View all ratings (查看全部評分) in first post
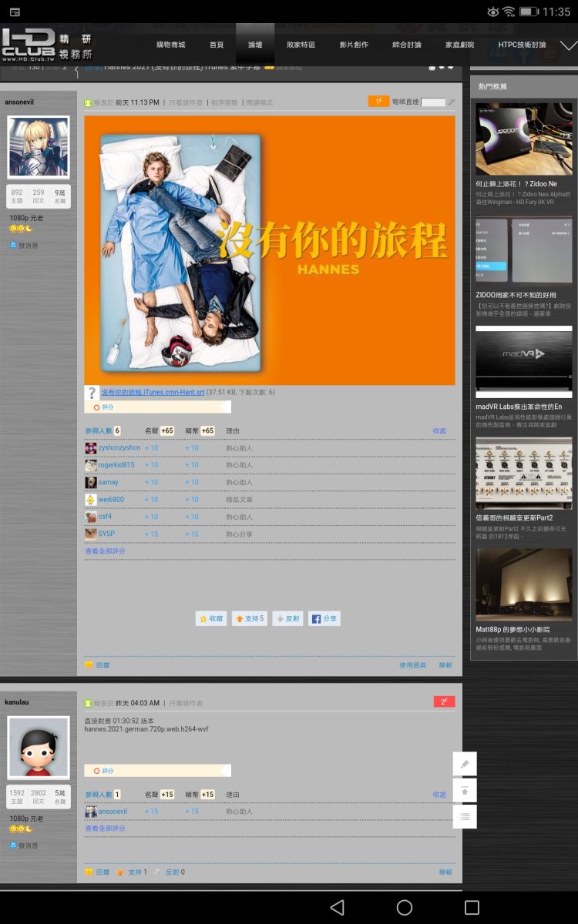This screenshot has width=578, height=924. click(105, 551)
